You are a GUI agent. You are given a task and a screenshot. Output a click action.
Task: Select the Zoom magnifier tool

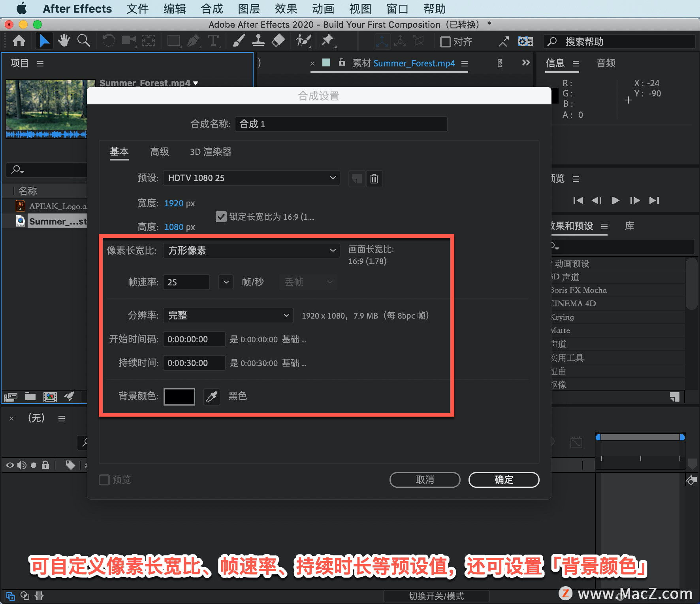point(83,41)
